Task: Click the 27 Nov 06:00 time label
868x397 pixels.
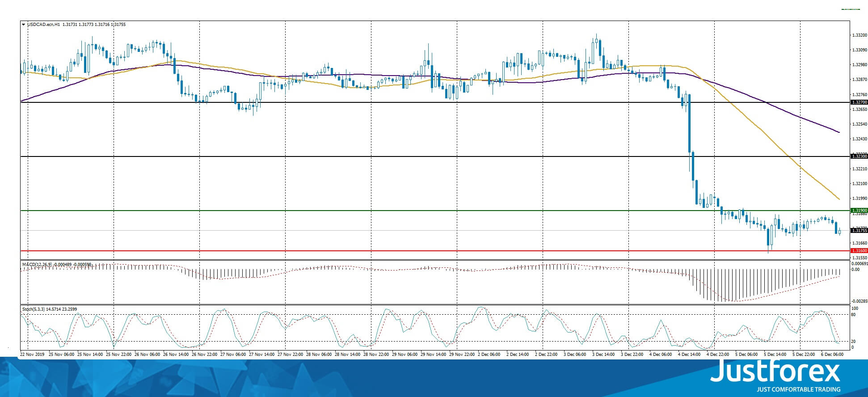Action: 233,354
